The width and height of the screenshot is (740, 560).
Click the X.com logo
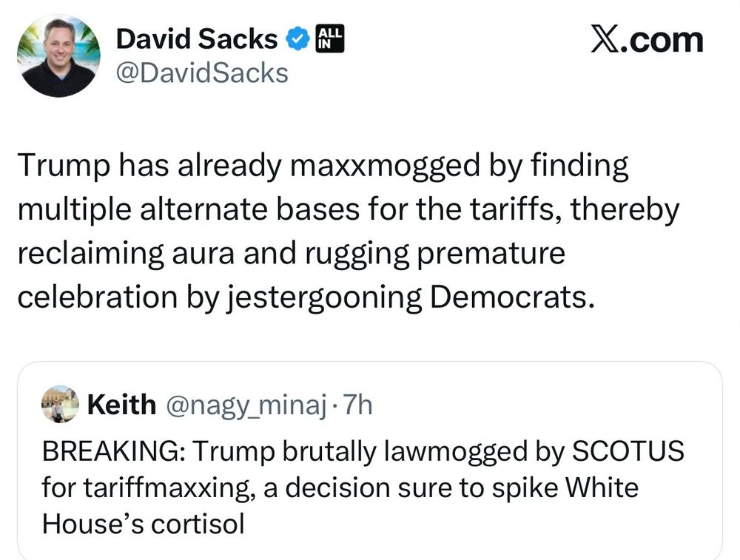(646, 38)
